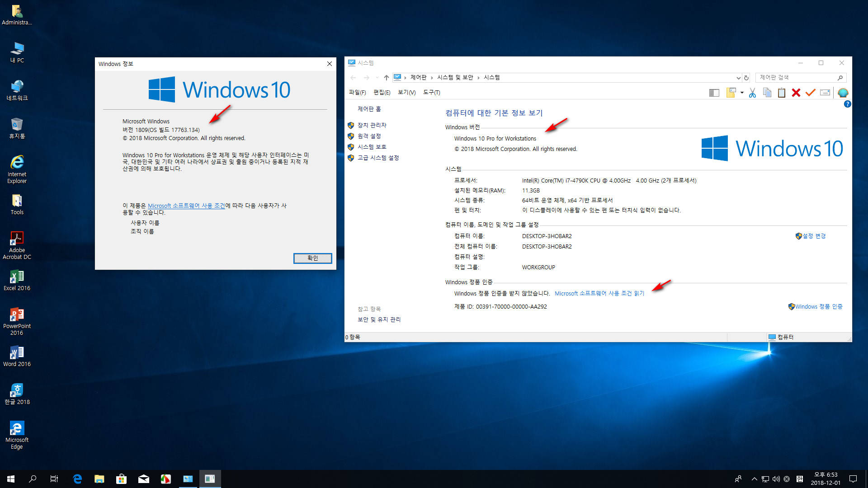
Task: Click 제어판 in the breadcrumb path
Action: pos(418,78)
